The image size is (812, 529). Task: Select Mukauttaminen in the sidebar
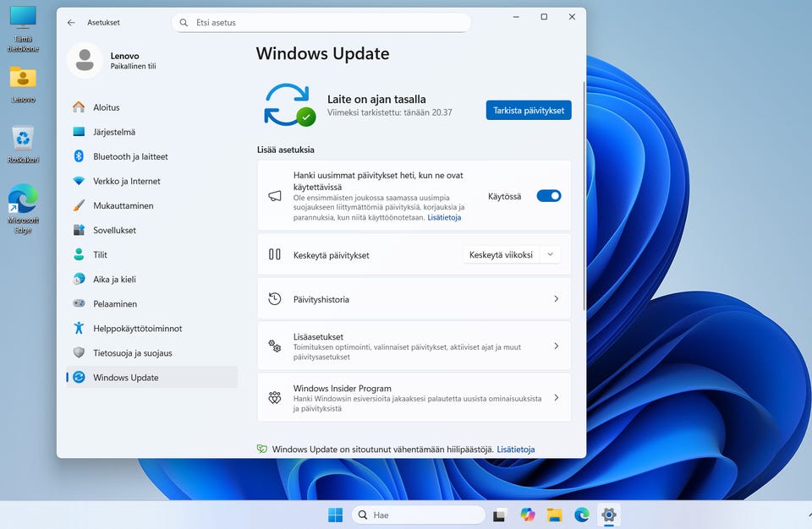(123, 205)
